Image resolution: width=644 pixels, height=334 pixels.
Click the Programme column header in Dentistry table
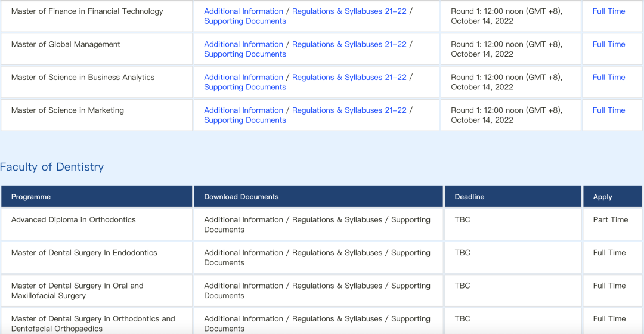[31, 197]
